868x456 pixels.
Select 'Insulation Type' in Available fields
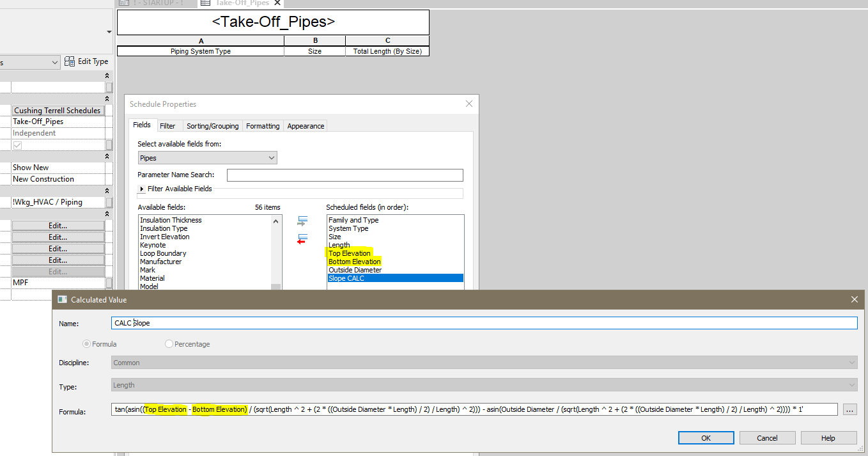point(164,228)
